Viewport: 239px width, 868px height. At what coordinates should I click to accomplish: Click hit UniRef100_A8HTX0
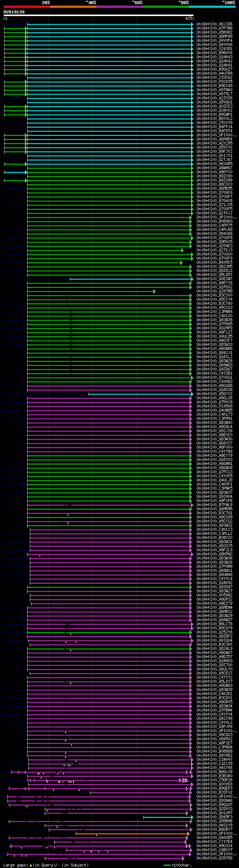tap(214, 172)
